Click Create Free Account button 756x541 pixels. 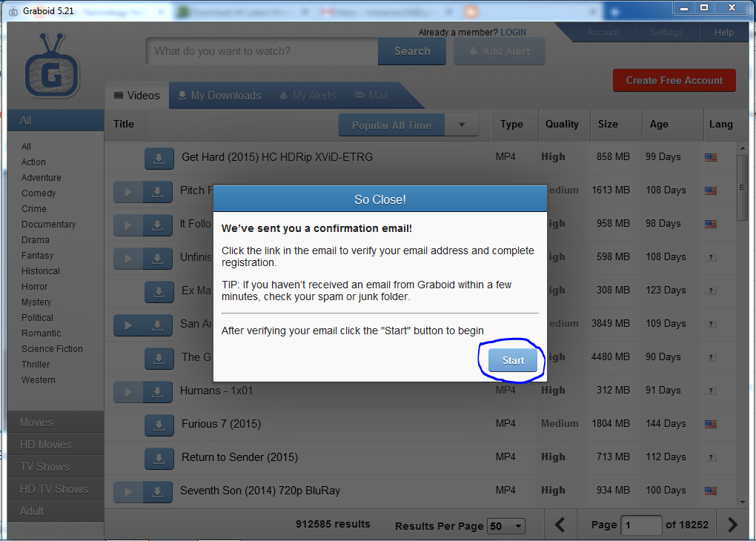coord(674,81)
